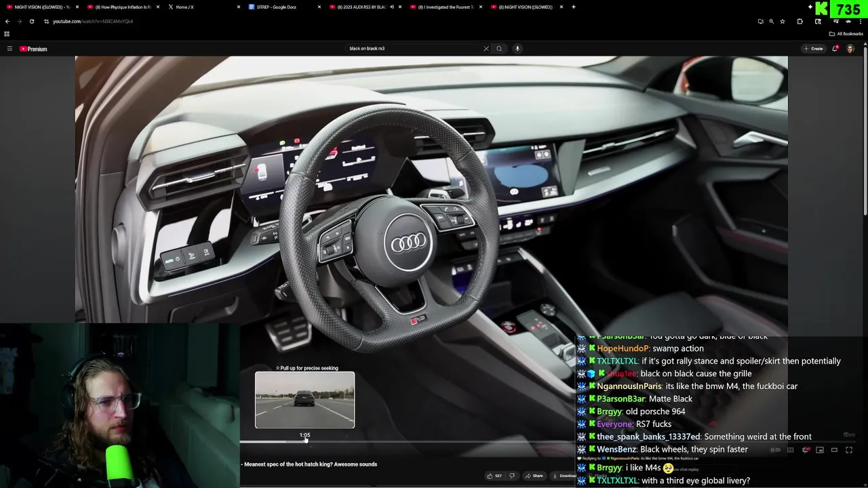868x488 pixels.
Task: Clear the YouTube search query
Action: 486,49
